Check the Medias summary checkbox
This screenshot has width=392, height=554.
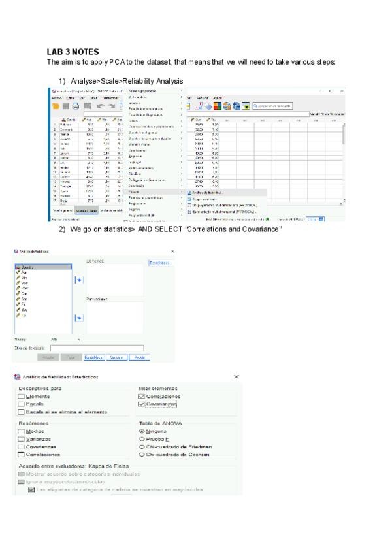[21, 431]
